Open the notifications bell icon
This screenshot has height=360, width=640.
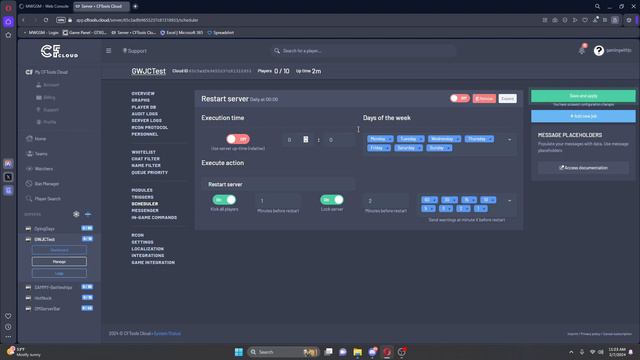(x=582, y=50)
